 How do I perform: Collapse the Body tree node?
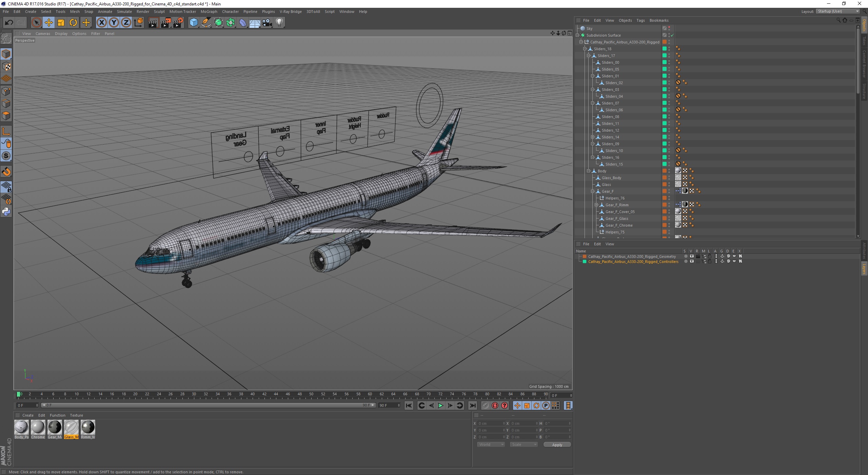(x=589, y=171)
